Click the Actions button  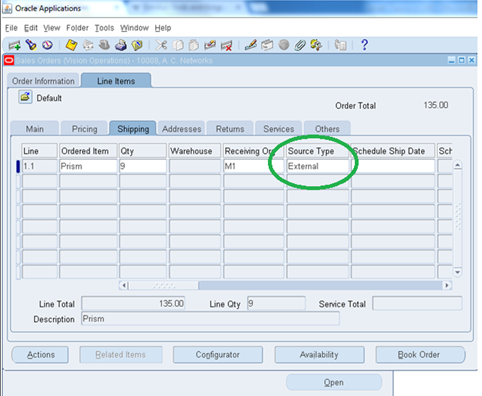pyautogui.click(x=40, y=355)
